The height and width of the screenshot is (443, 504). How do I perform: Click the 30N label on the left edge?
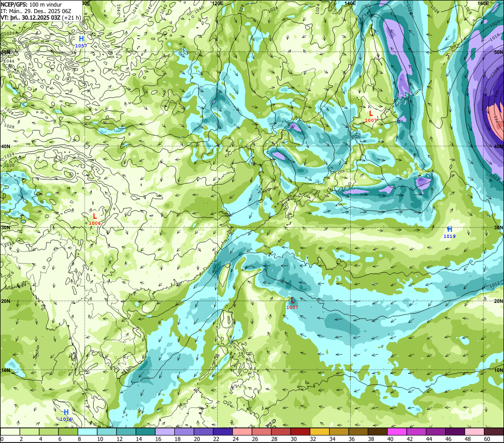click(6, 227)
